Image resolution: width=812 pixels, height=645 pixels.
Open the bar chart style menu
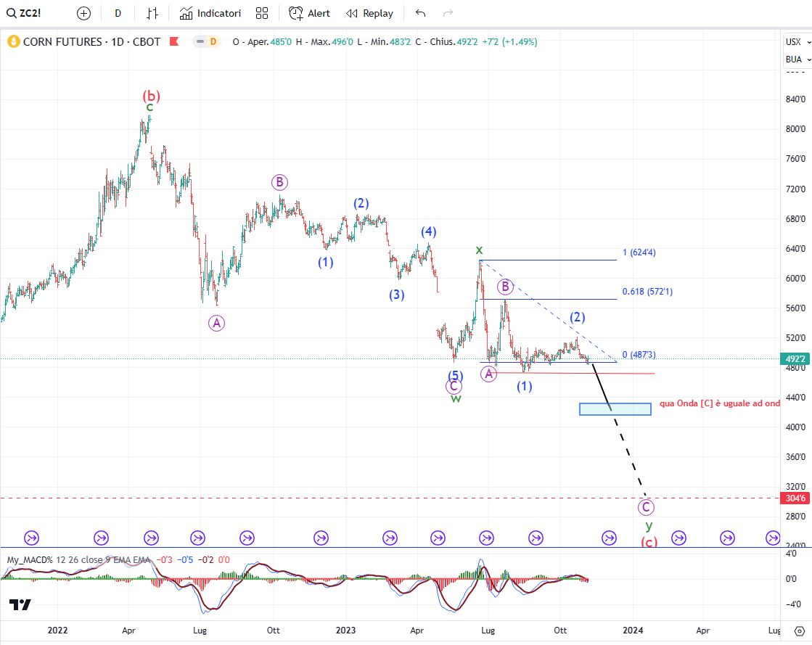(x=152, y=14)
